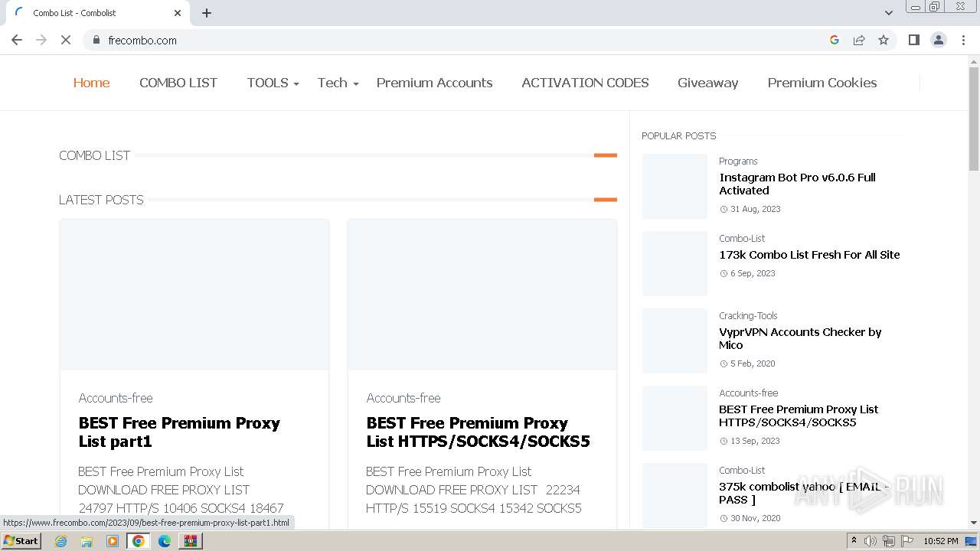Expand Tech dropdown menu
Viewport: 980px width, 551px height.
pyautogui.click(x=338, y=83)
